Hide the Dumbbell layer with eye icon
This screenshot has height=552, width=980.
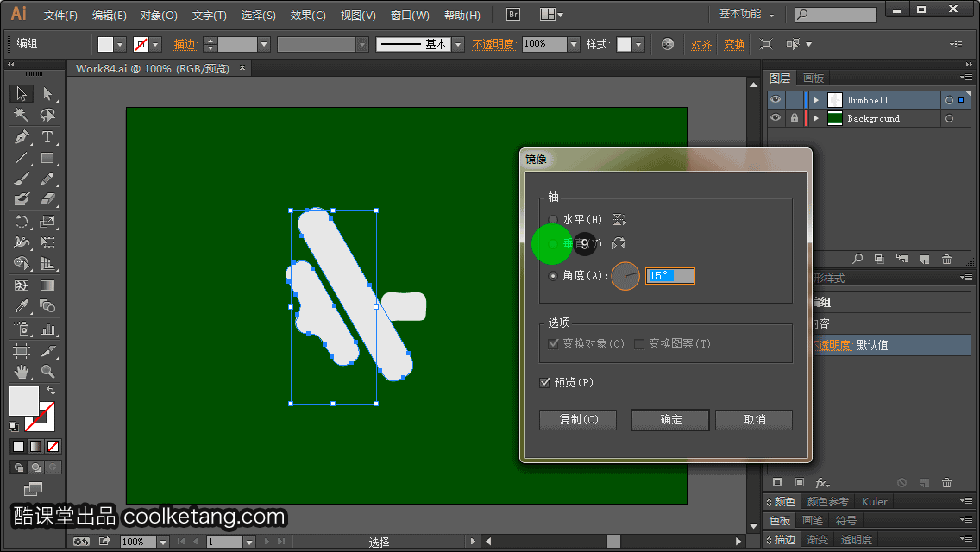(x=776, y=100)
